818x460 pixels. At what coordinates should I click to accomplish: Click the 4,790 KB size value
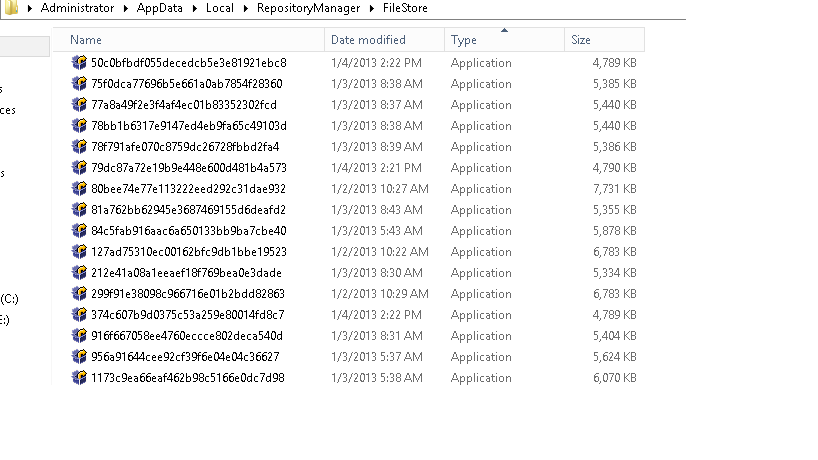(615, 168)
